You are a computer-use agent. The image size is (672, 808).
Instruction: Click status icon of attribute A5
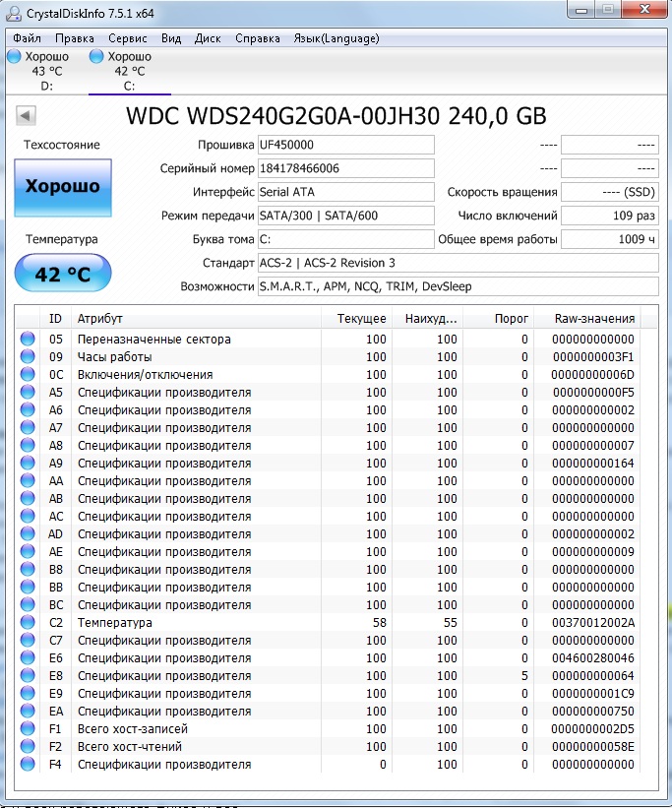[x=28, y=392]
